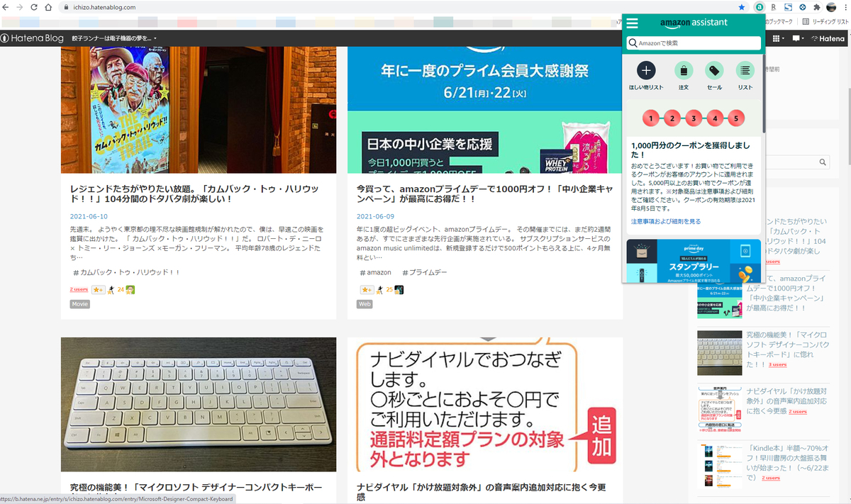Go back with the browser back arrow
851x504 pixels.
6,7
